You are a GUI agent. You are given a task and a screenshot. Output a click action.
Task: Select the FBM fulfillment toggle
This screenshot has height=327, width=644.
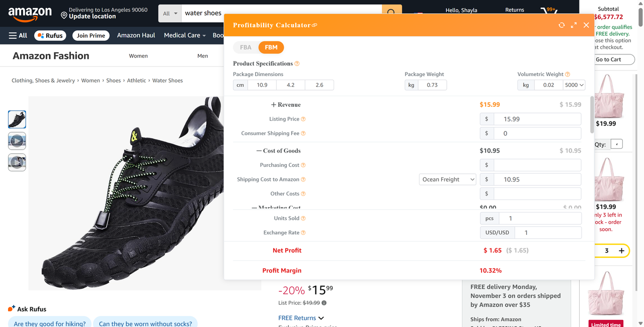click(271, 47)
